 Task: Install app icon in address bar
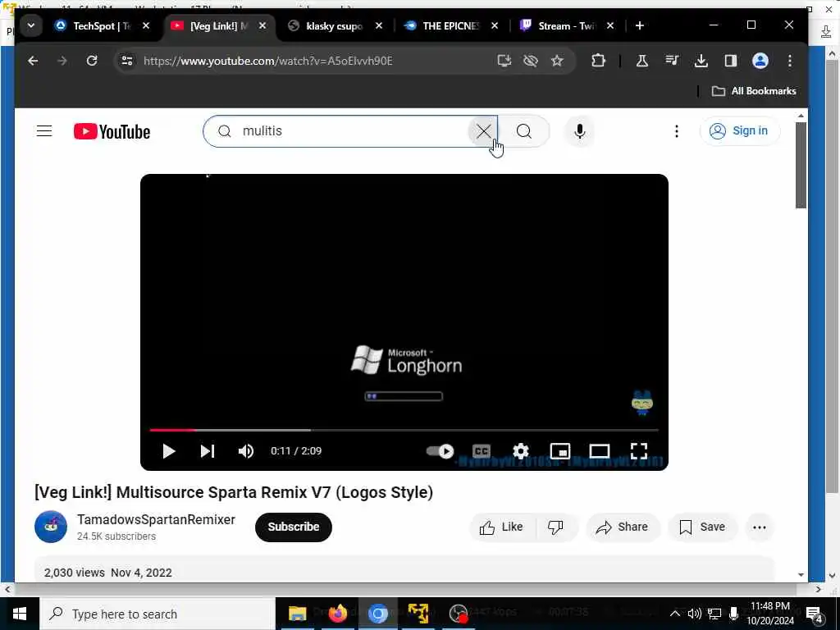pyautogui.click(x=504, y=61)
